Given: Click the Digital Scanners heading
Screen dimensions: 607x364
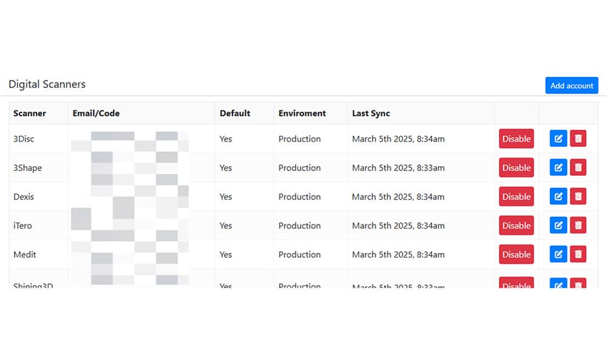Looking at the screenshot, I should 47,84.
